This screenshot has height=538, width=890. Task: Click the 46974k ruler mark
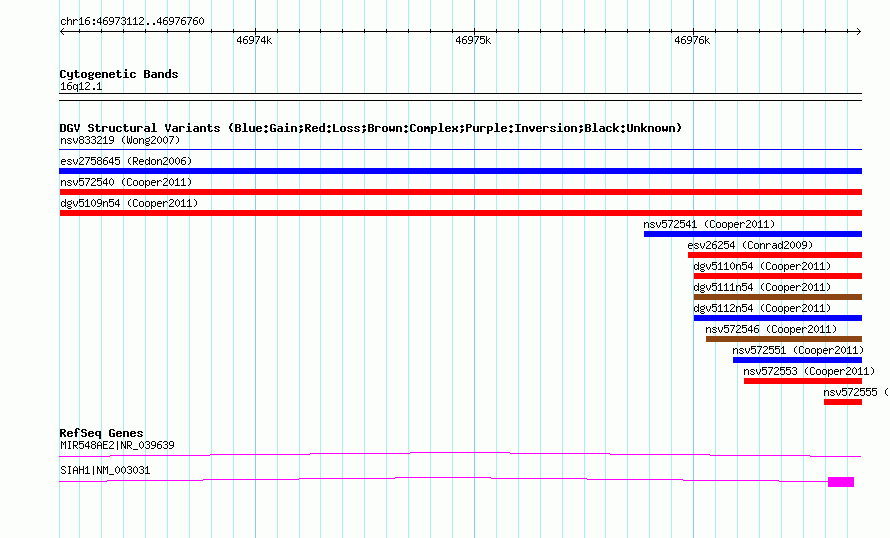pos(254,40)
